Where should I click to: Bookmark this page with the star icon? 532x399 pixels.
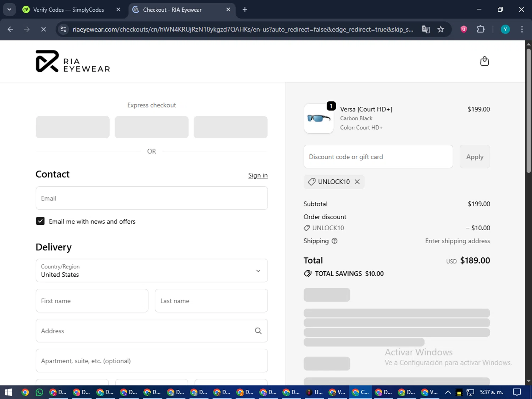441,29
